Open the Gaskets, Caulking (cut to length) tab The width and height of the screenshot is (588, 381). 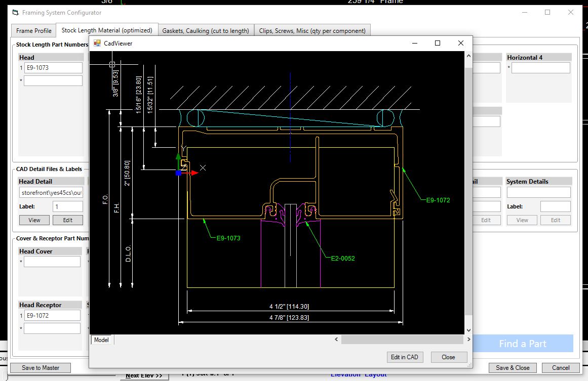pos(206,31)
